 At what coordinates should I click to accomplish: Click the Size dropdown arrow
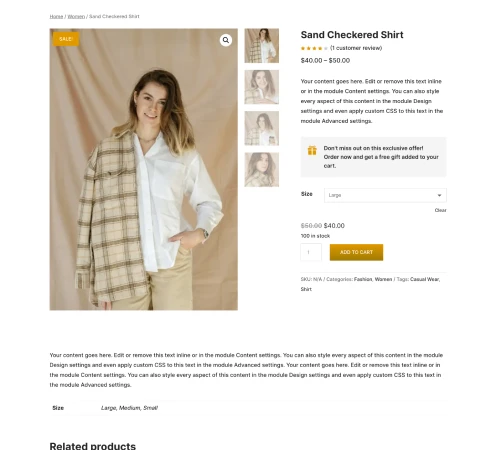[439, 195]
